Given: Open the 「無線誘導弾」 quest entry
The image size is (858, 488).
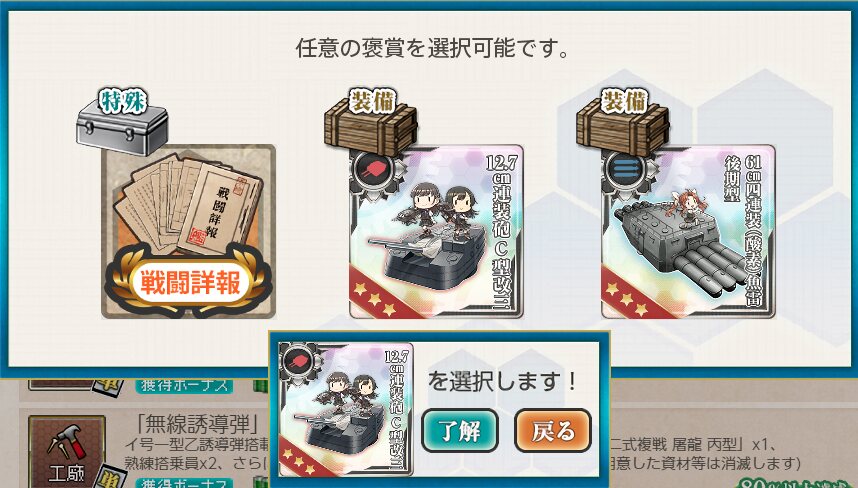Looking at the screenshot, I should click(x=198, y=424).
